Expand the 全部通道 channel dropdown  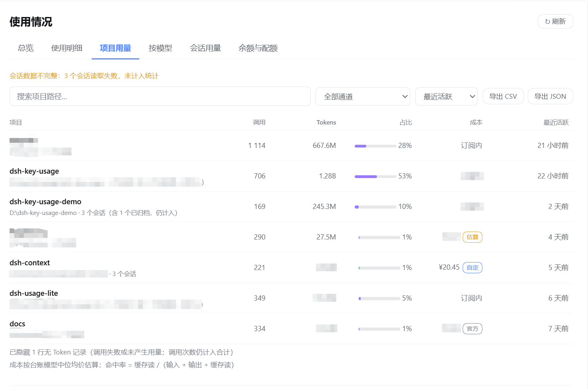(363, 96)
